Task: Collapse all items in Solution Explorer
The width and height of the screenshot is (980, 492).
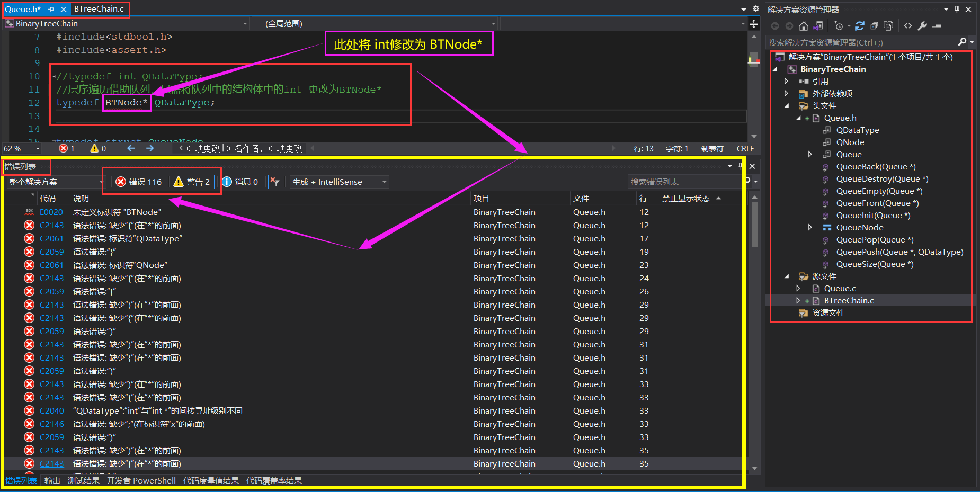Action: pyautogui.click(x=874, y=26)
